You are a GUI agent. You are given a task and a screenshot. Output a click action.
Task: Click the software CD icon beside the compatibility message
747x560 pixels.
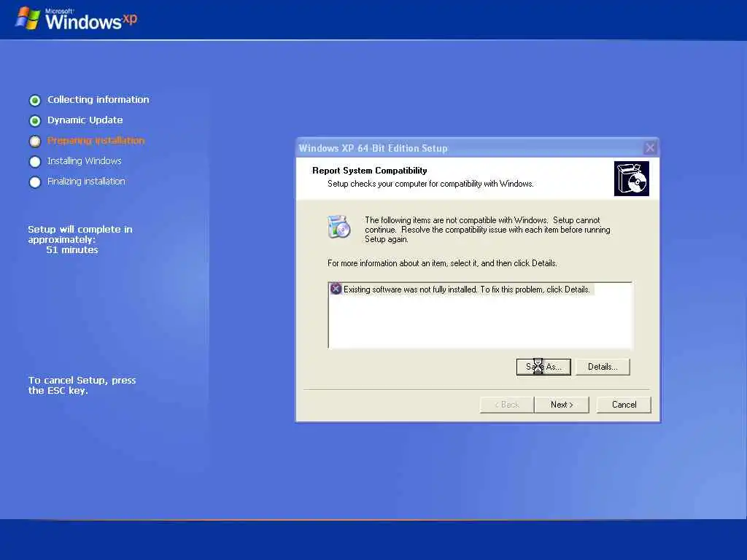click(x=339, y=227)
